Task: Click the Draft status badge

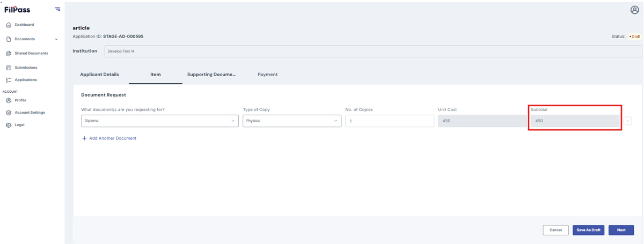Action: (635, 36)
